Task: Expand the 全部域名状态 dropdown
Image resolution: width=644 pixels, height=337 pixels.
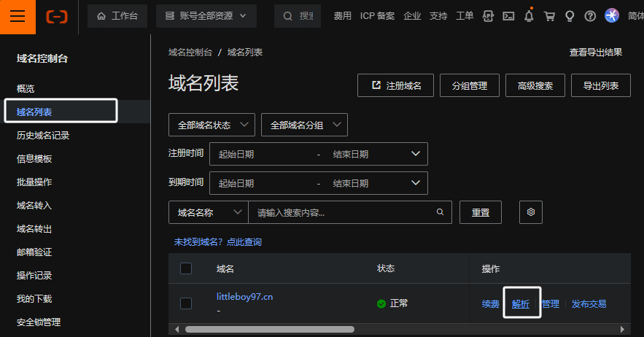Action: click(212, 125)
